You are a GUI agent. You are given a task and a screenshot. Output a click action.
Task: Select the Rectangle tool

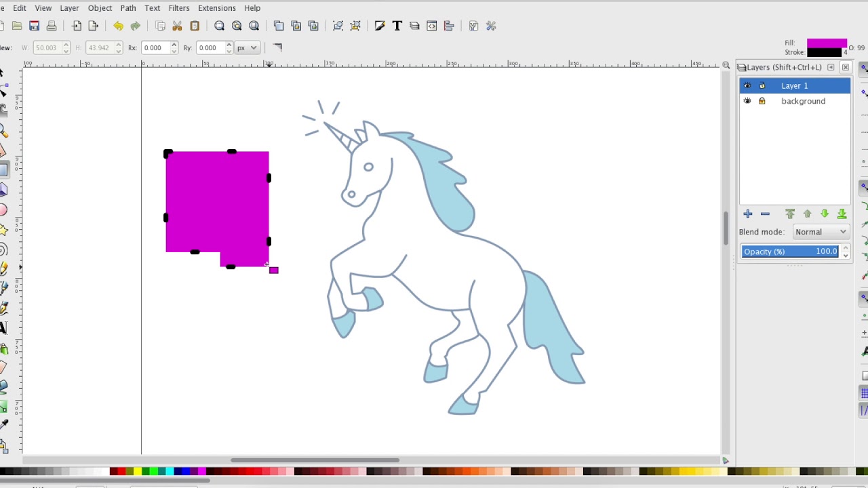point(3,170)
